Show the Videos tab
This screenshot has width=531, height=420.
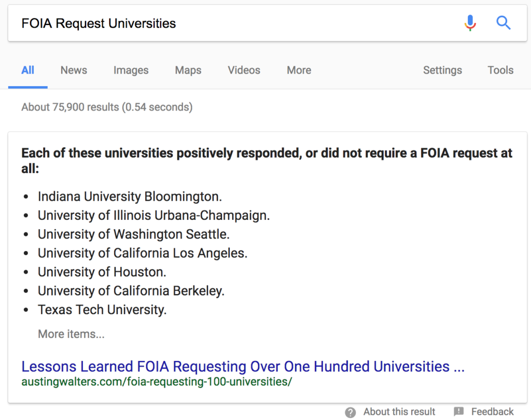point(244,70)
